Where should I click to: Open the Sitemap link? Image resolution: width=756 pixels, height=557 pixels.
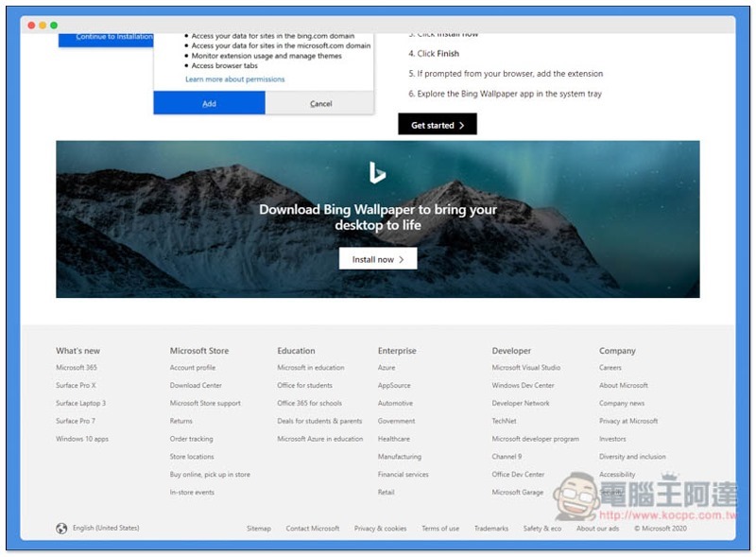pyautogui.click(x=258, y=529)
